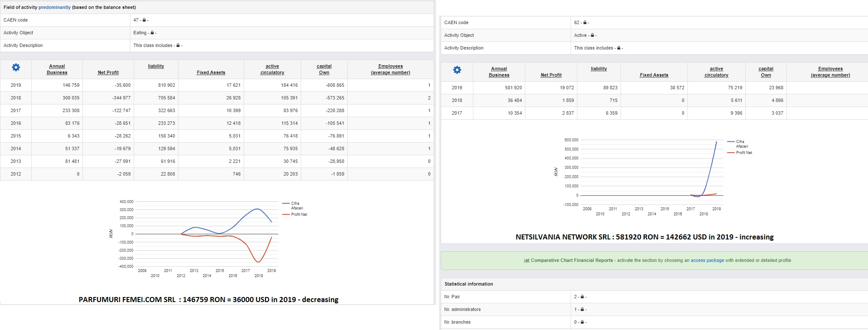This screenshot has height=330, width=868.
Task: Click the Fixed Assets column header in the PARFUMURI table
Action: point(211,72)
